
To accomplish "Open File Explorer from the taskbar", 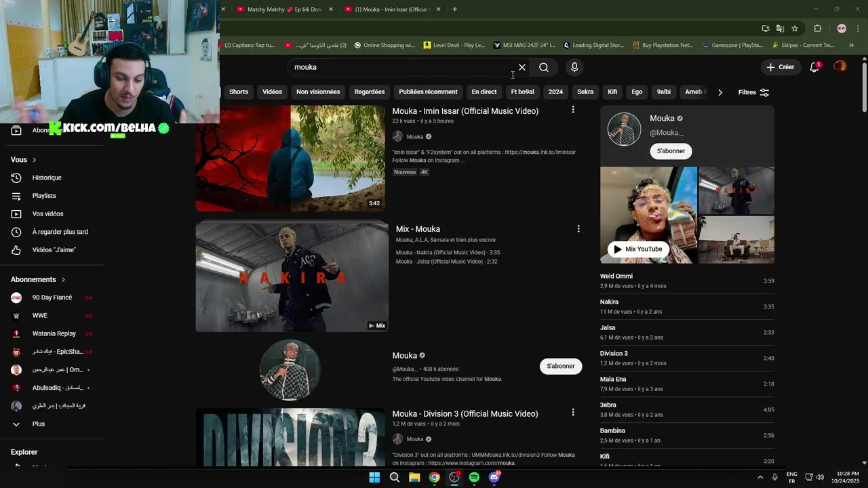I will point(414,477).
